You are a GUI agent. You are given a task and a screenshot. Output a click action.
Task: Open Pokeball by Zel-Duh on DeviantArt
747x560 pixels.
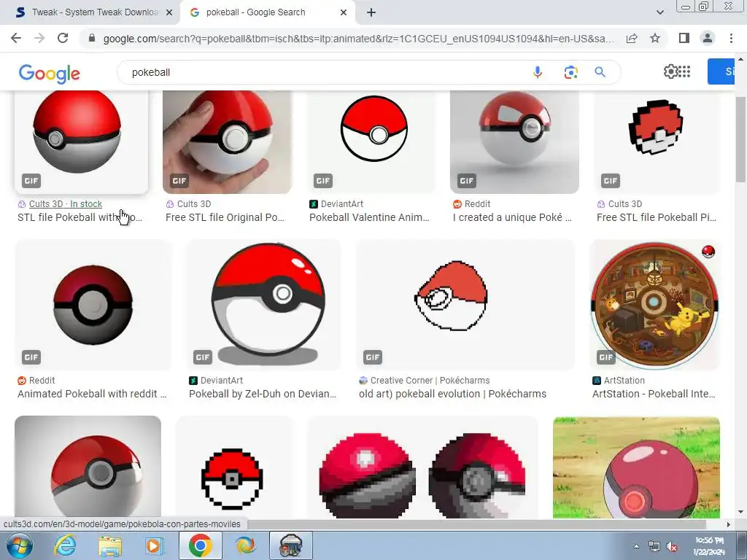point(263,394)
